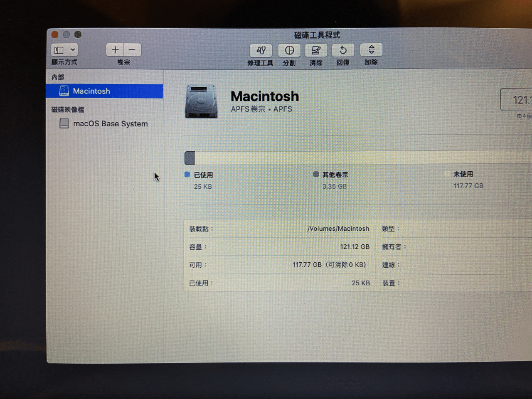Click the available 117.77 GB (可清除 0 KB) value

click(x=330, y=265)
